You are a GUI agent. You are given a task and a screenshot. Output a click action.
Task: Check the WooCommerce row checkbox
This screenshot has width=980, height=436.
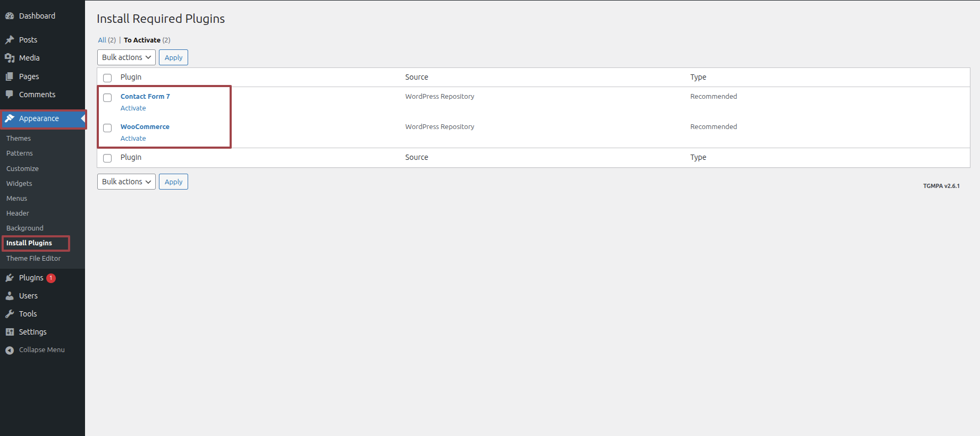click(107, 128)
